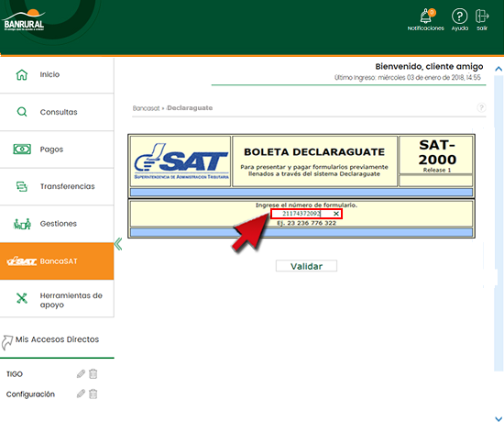This screenshot has width=504, height=433.
Task: Click the Bancasat breadcrumb link
Action: click(146, 108)
